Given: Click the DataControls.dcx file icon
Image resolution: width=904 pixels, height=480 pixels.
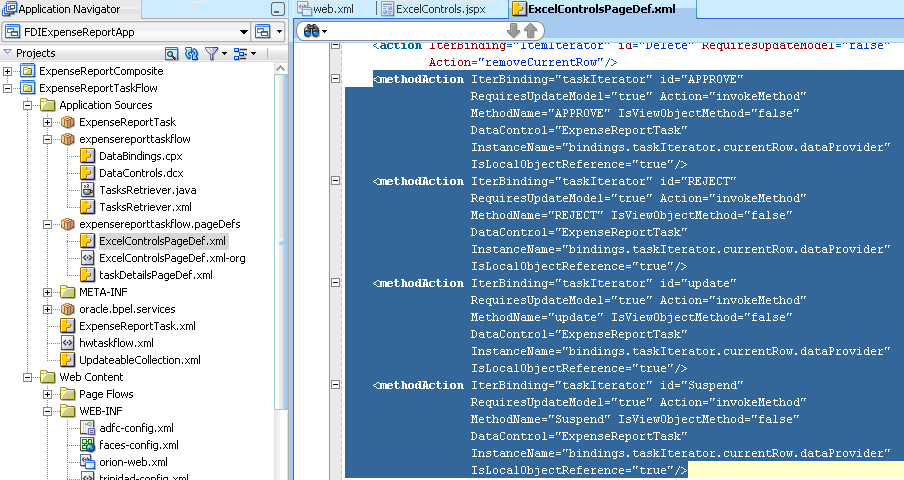Looking at the screenshot, I should click(x=87, y=173).
